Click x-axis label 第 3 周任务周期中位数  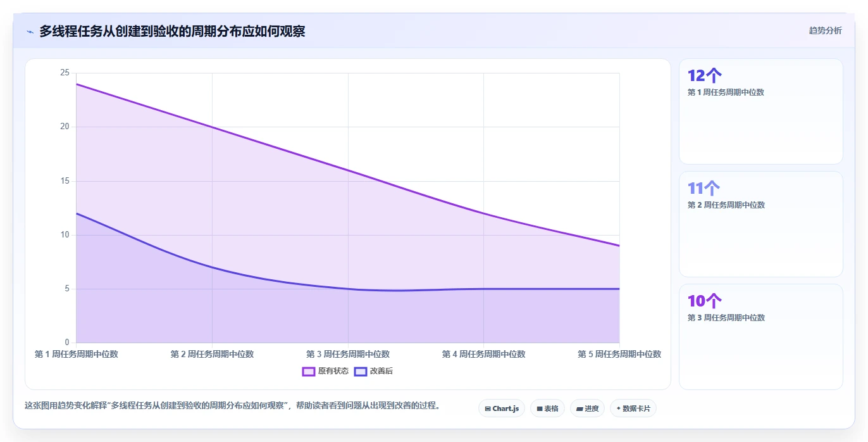point(348,354)
